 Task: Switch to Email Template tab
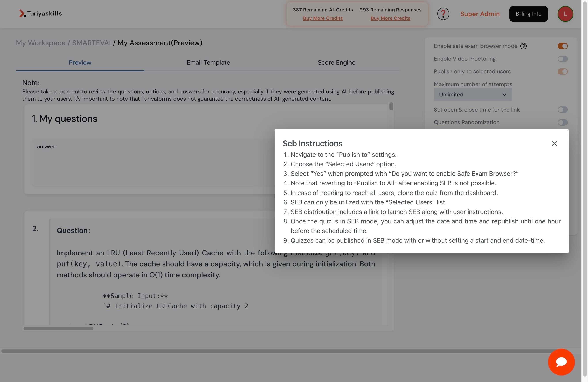pos(208,62)
